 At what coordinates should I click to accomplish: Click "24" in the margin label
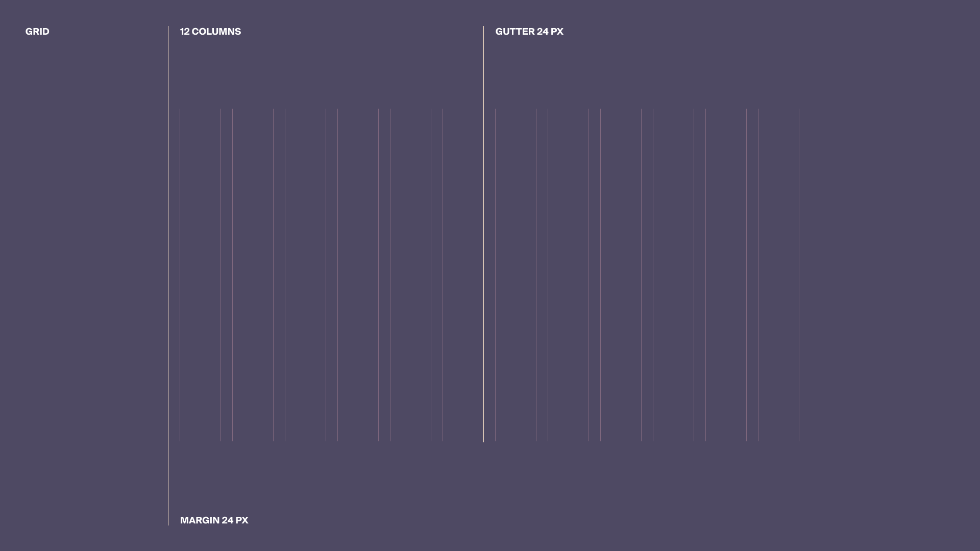coord(228,520)
